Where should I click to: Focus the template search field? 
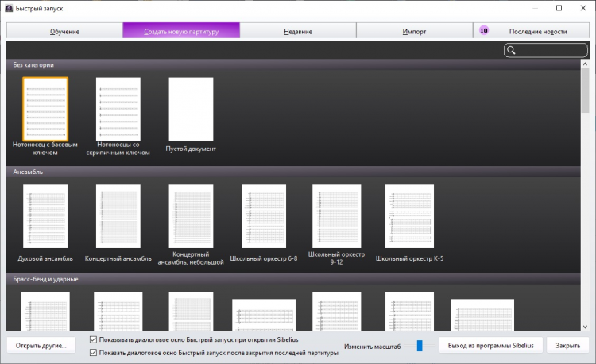coord(546,50)
